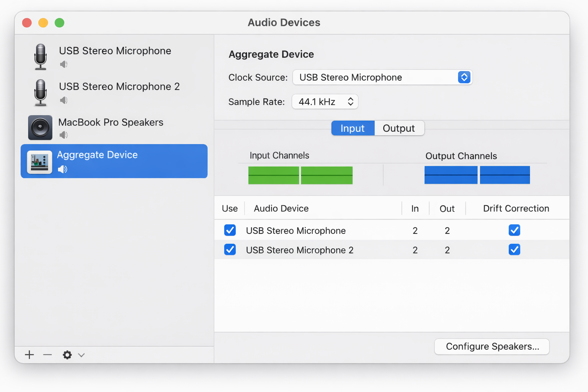Viewport: 588px width, 392px height.
Task: Open the Clock Source dropdown
Action: pyautogui.click(x=382, y=77)
